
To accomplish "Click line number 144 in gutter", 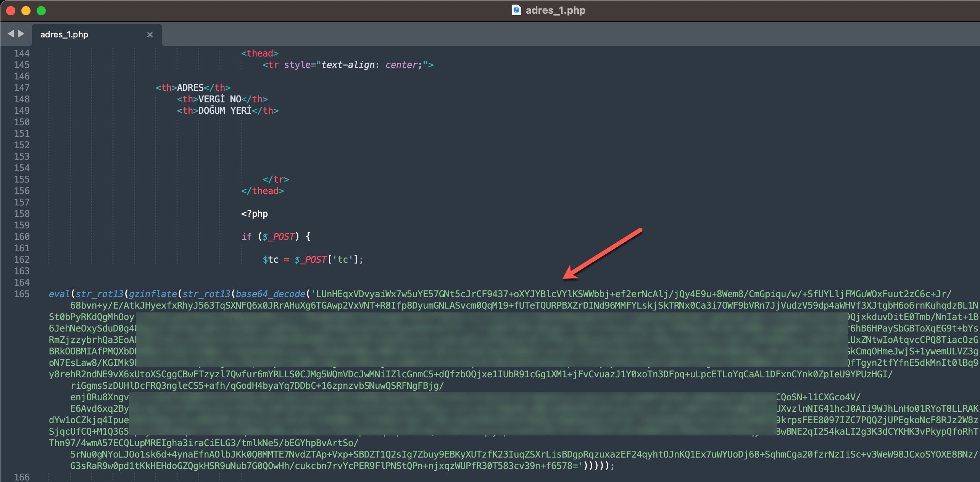I will (22, 53).
